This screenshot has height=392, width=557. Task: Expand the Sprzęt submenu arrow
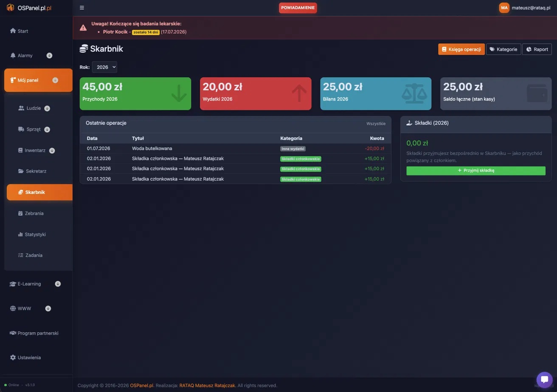47,129
